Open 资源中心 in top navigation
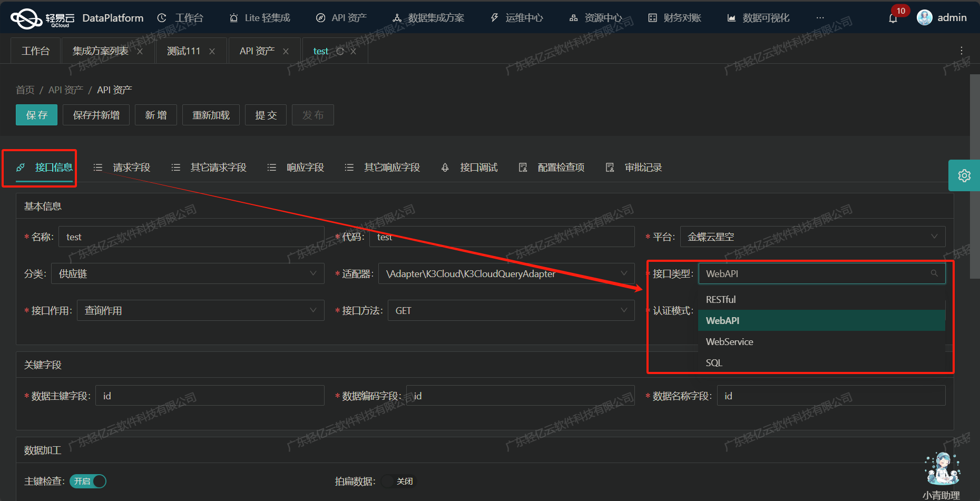This screenshot has width=980, height=501. pyautogui.click(x=595, y=18)
